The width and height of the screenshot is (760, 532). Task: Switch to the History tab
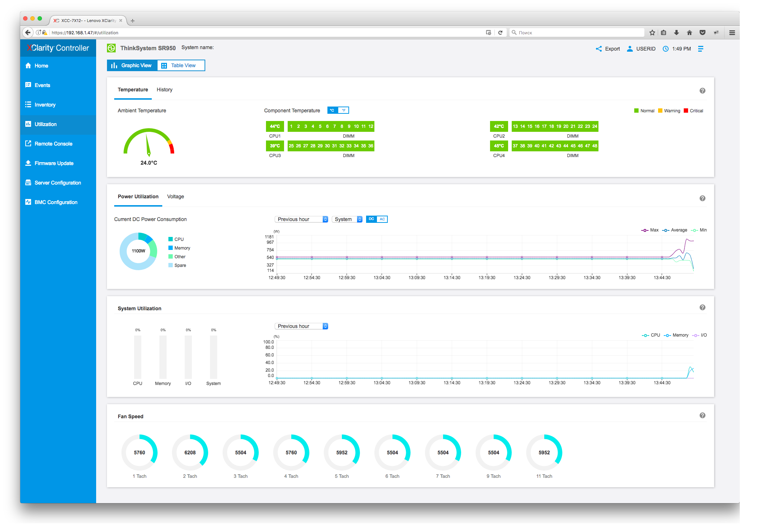point(164,90)
